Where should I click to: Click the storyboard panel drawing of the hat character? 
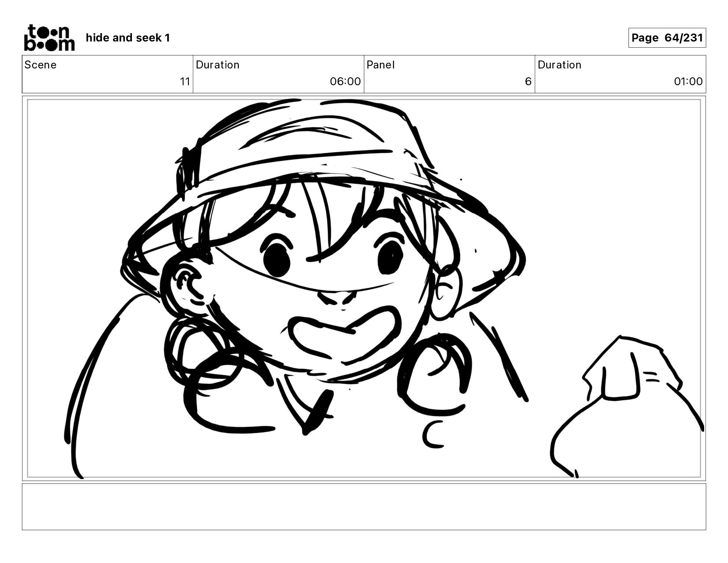coord(364,288)
